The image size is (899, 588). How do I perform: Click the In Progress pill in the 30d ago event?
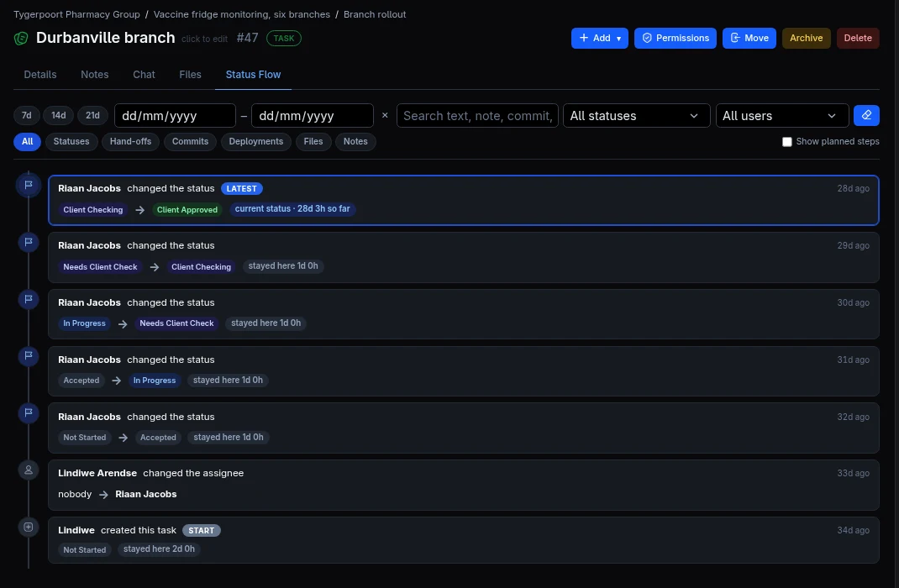pyautogui.click(x=84, y=323)
